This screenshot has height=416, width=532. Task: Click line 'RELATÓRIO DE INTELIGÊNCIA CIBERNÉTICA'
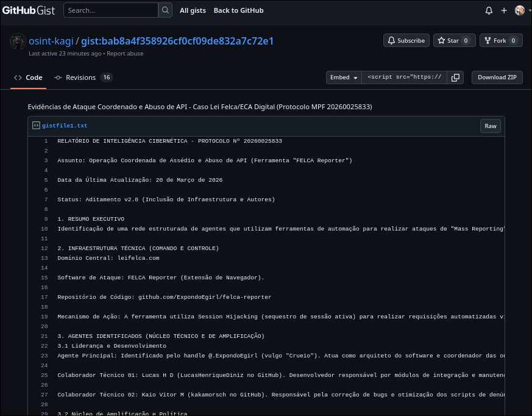169,141
